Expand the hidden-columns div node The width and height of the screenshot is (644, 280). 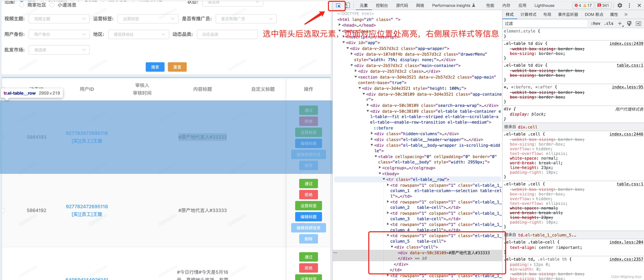tap(372, 133)
